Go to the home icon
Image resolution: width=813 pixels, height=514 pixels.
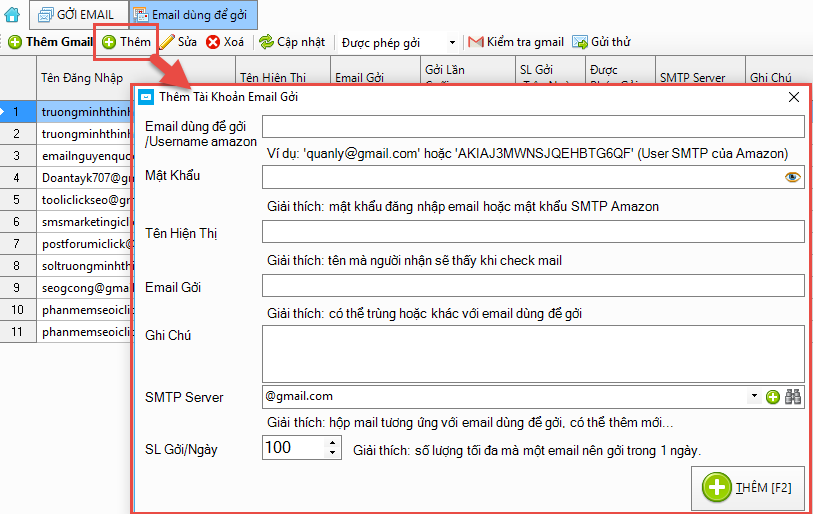(x=12, y=15)
